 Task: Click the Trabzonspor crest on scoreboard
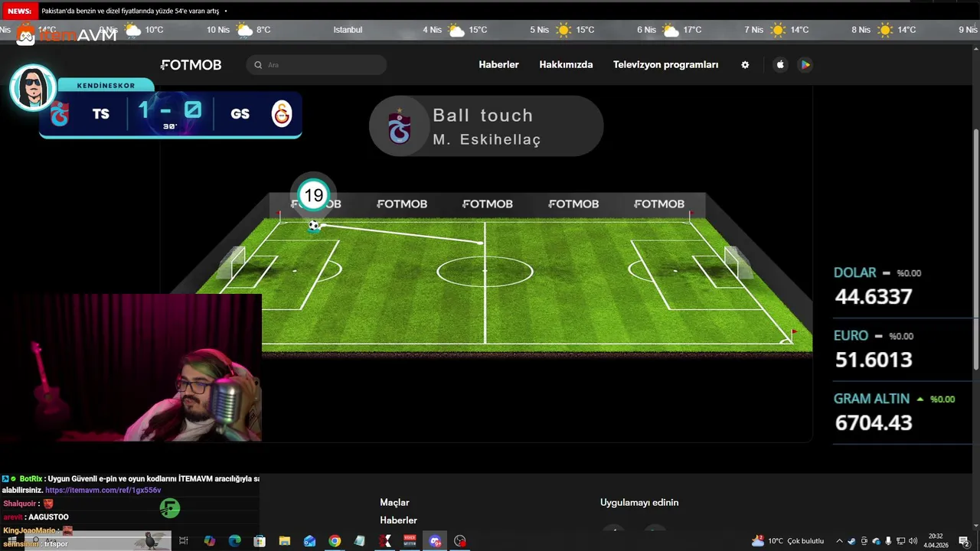click(60, 114)
